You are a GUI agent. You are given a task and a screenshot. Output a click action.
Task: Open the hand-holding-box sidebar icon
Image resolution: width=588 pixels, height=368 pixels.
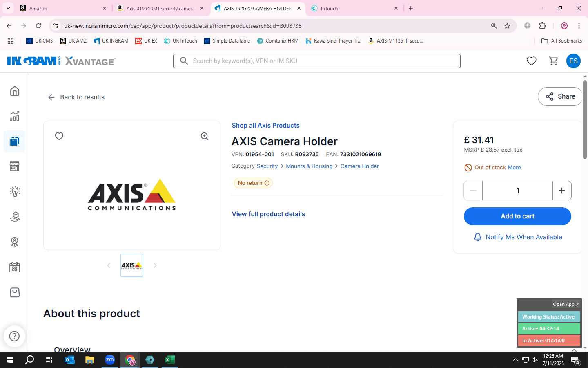click(x=15, y=217)
